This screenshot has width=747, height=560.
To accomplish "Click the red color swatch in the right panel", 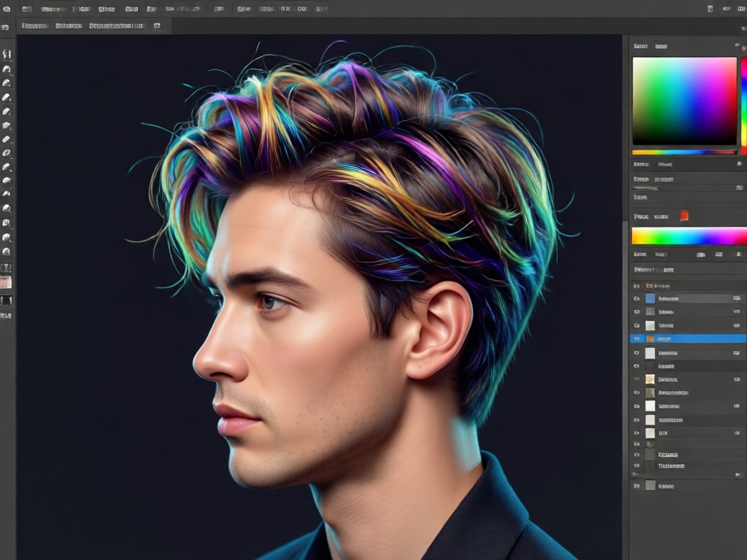I will pyautogui.click(x=684, y=216).
